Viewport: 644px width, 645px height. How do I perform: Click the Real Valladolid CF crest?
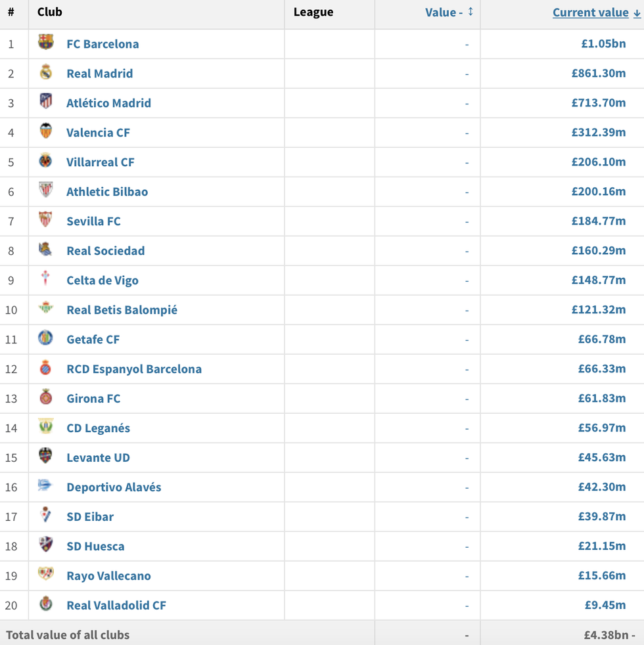click(x=46, y=604)
